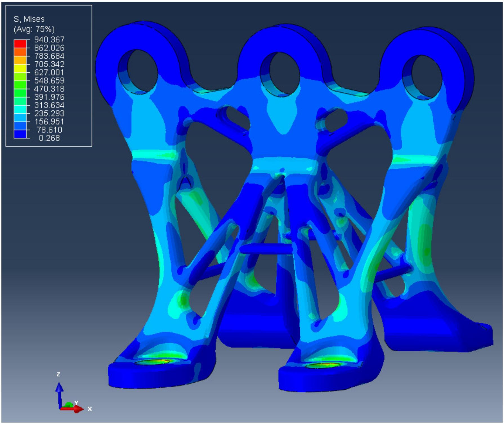Click the red swatch in the legend

click(20, 44)
